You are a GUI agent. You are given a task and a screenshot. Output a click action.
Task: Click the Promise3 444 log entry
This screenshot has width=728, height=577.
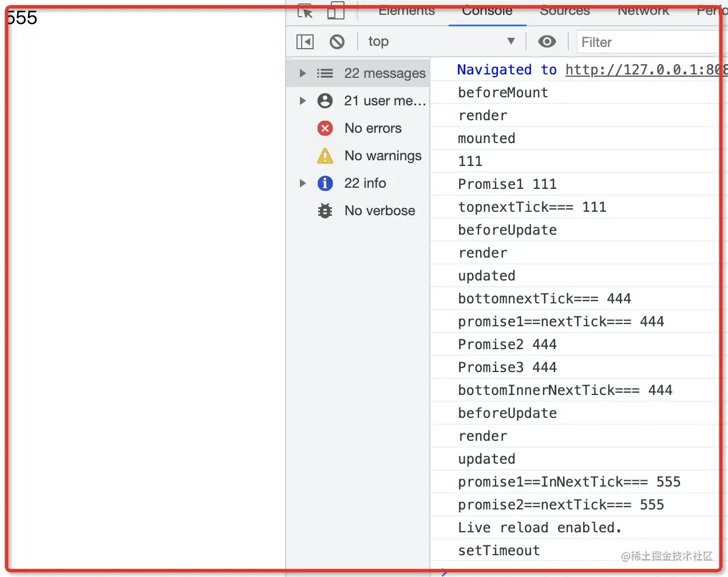point(578,367)
